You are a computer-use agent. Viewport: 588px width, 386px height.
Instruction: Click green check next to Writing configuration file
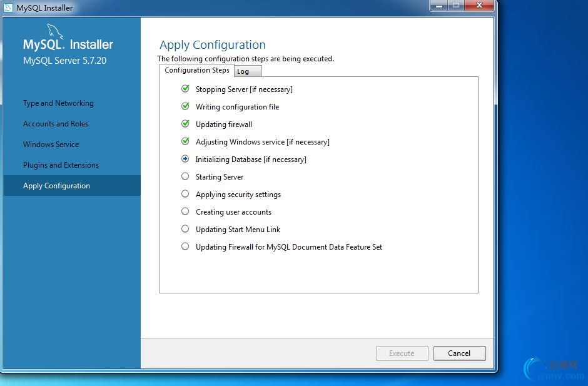185,106
